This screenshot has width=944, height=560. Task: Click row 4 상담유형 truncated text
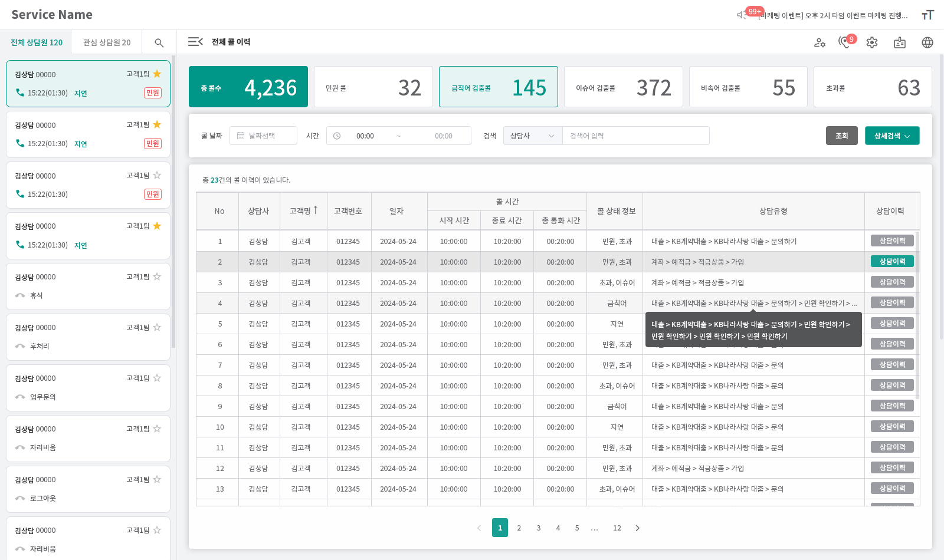(x=754, y=303)
